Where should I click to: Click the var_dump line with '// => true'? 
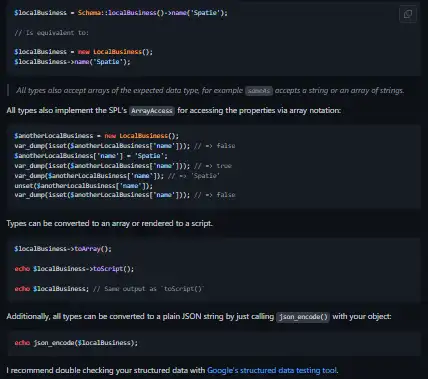(123, 166)
